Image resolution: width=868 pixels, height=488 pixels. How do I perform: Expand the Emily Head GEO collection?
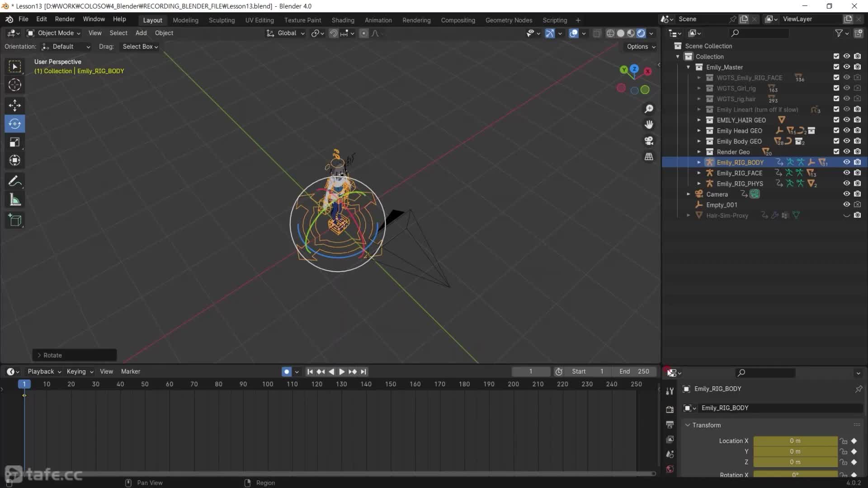698,131
